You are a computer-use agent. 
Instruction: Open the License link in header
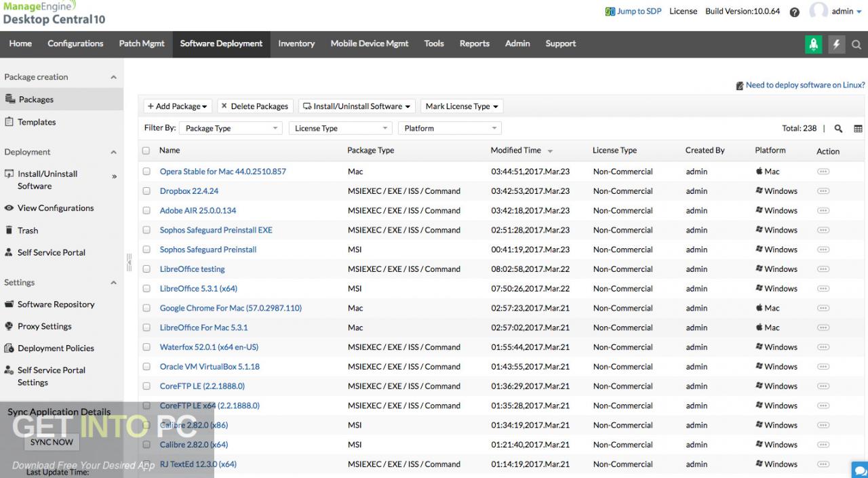coord(683,12)
